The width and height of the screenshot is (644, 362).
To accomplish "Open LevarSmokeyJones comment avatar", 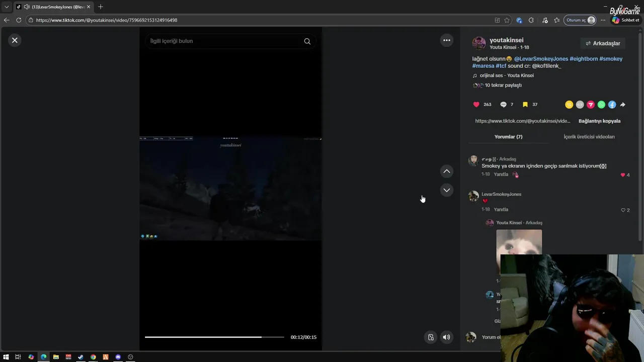I will [473, 196].
